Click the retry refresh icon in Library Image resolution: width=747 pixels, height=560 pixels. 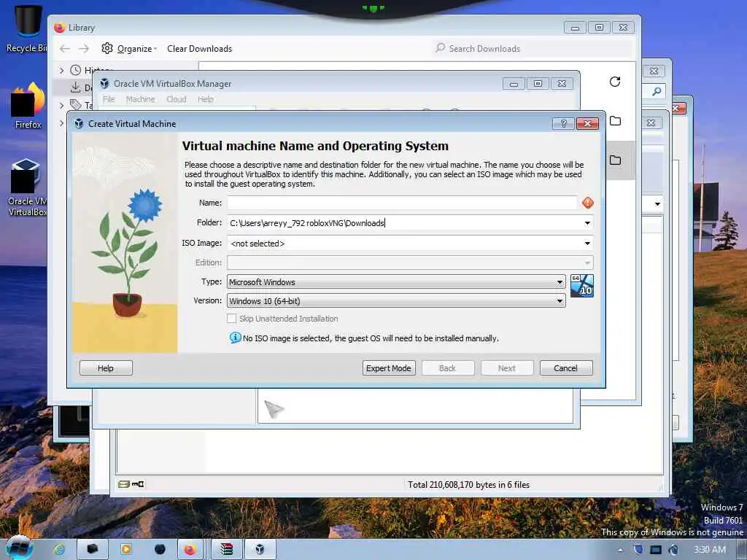coord(615,82)
